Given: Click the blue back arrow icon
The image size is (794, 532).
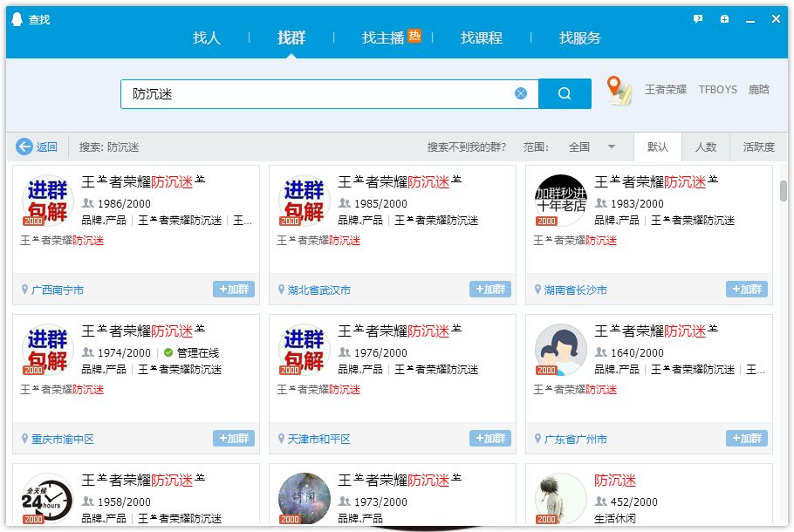Looking at the screenshot, I should click(24, 147).
